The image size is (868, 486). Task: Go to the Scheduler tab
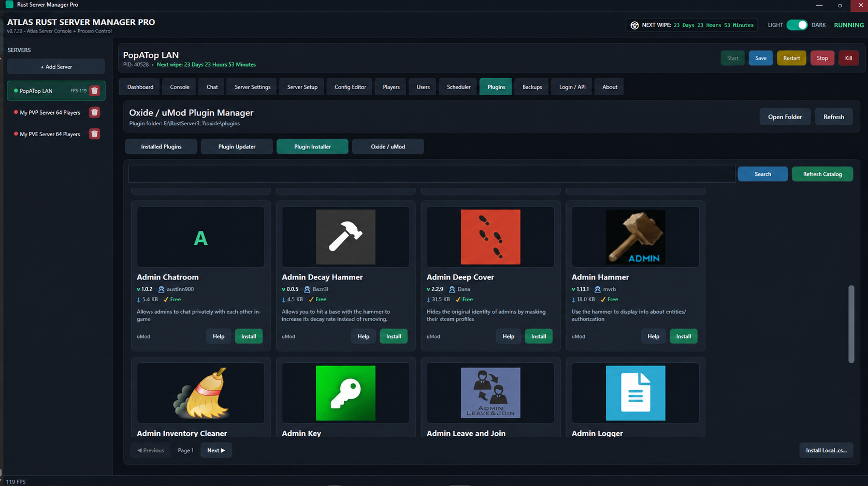point(458,87)
